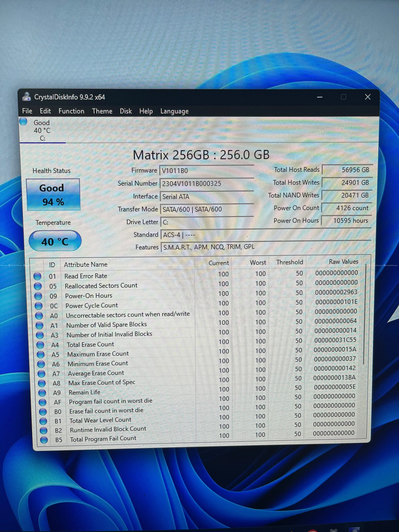Open the Language menu
Viewport: 399px width, 532px height.
(x=174, y=111)
